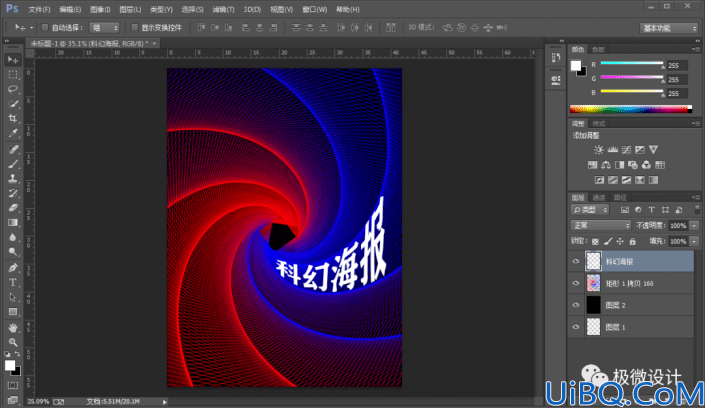Click the G value input field
The height and width of the screenshot is (408, 705).
coord(677,80)
